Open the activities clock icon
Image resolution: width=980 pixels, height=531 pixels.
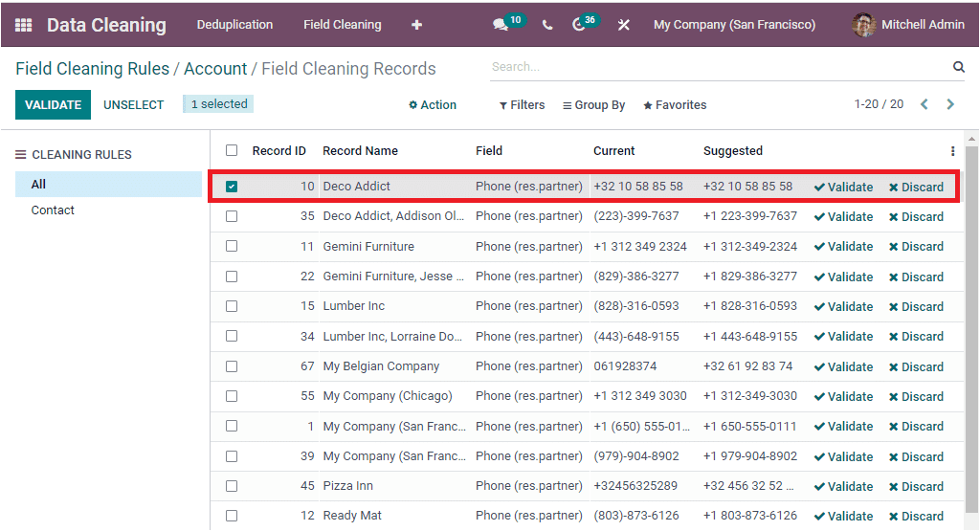point(579,25)
